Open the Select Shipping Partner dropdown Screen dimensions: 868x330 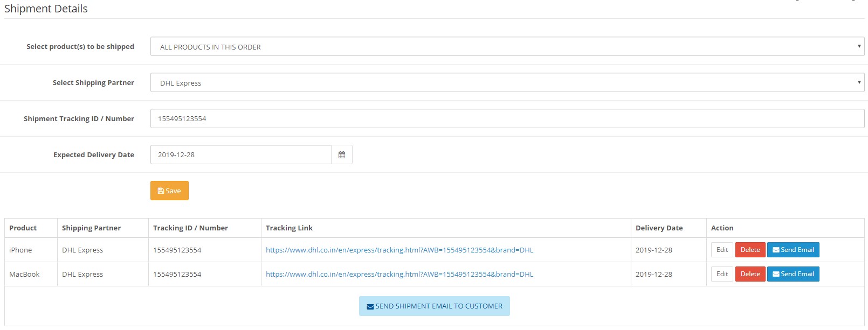507,82
